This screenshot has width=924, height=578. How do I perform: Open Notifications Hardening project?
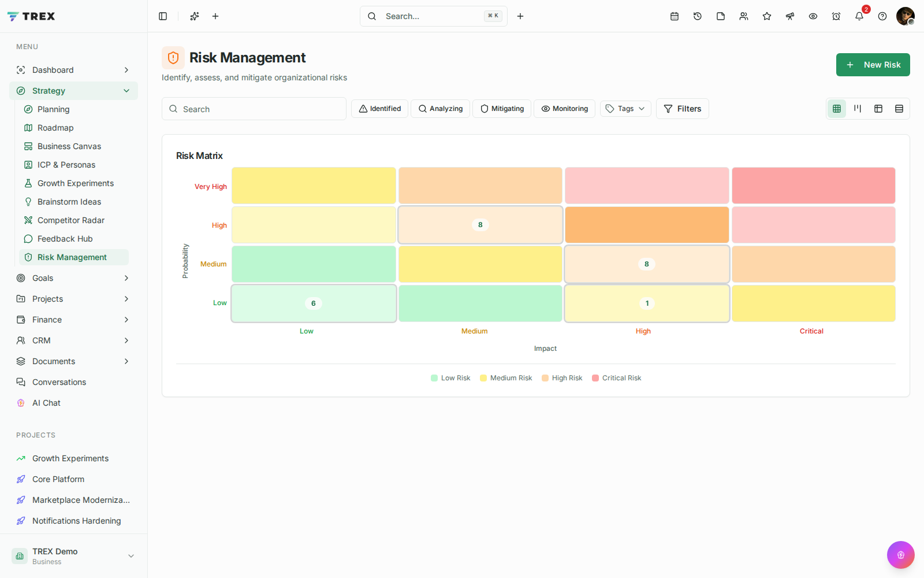coord(73,521)
